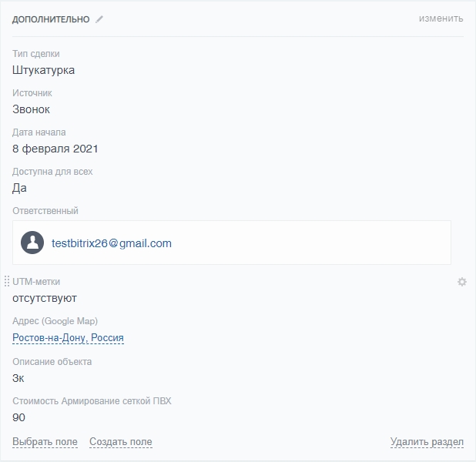Viewport: 476px width, 462px height.
Task: Click the pencil icon next to ДОПОЛНИТЕЛЬНО
Action: 99,19
